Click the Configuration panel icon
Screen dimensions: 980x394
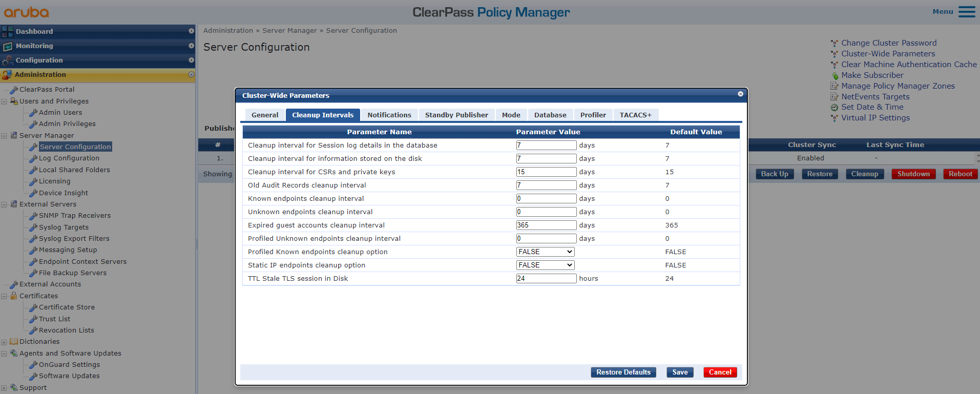click(7, 60)
